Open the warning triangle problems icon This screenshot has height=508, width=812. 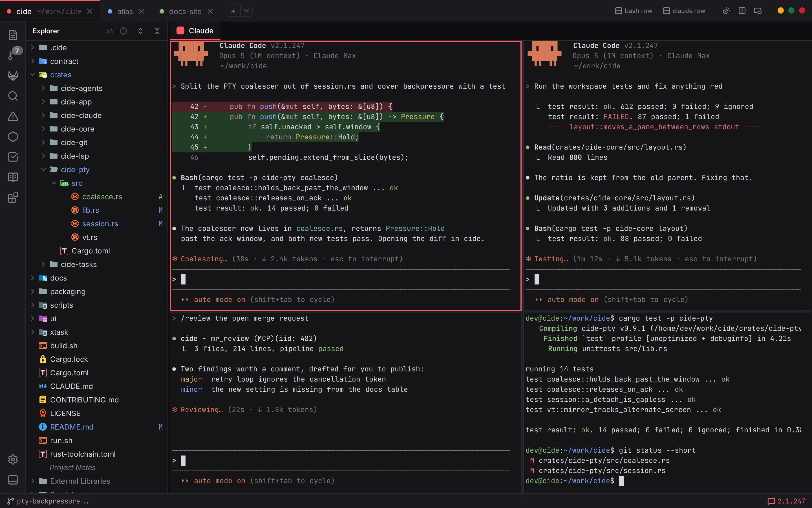coord(13,116)
